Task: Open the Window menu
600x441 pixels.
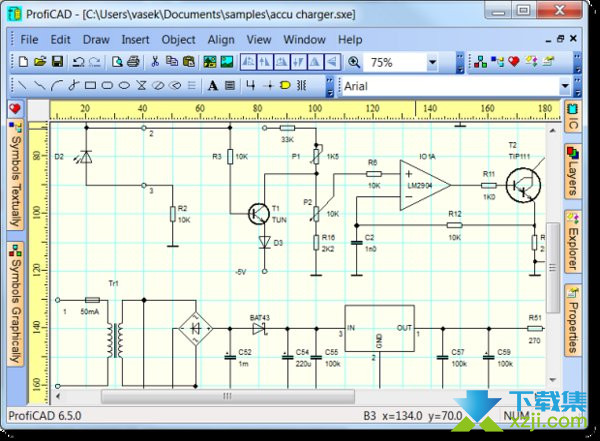Action: tap(304, 39)
